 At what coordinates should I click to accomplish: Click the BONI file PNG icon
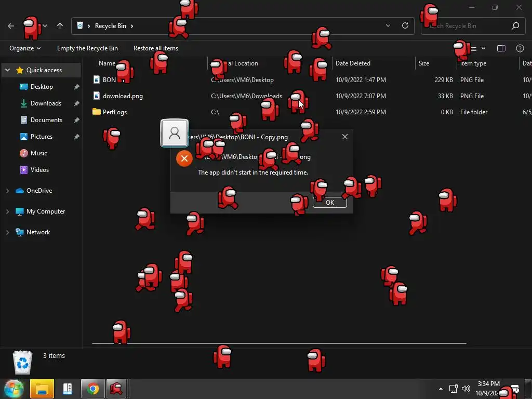pos(96,79)
